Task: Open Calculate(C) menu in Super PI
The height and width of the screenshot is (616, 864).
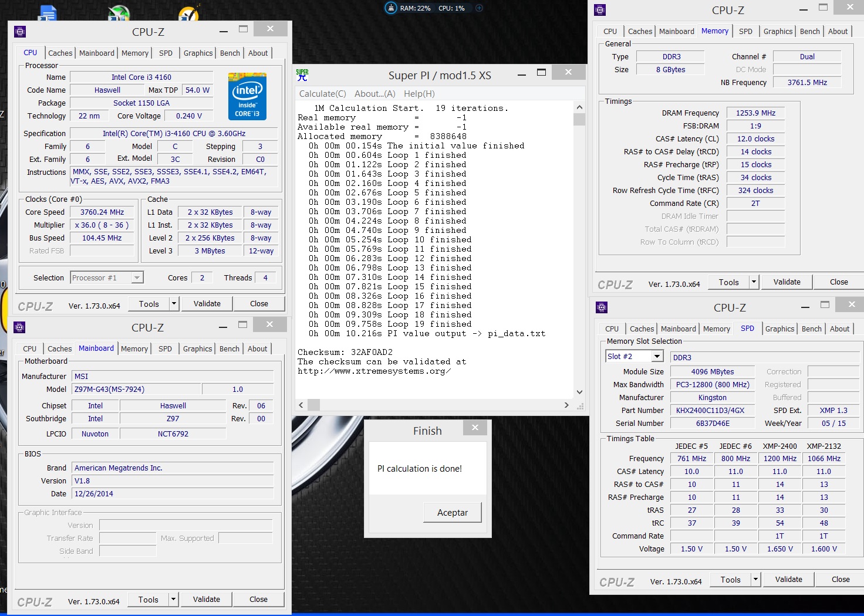Action: tap(323, 94)
